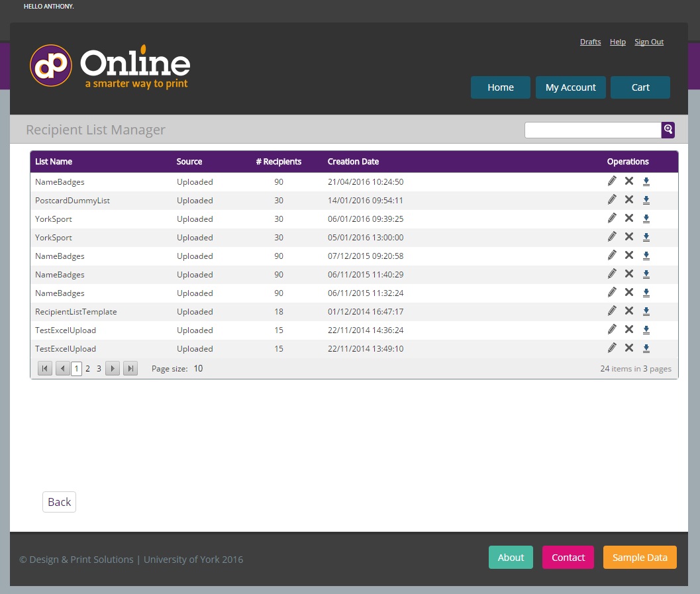Select page 1 in the pager

pos(76,369)
